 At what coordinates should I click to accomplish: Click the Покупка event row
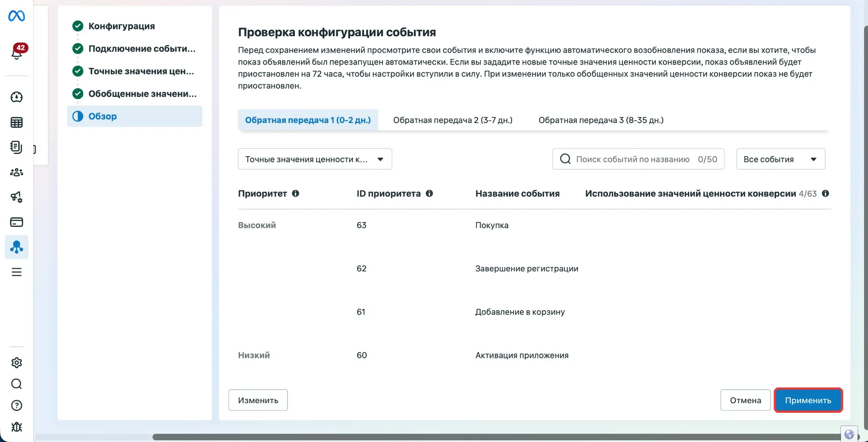[x=534, y=225]
